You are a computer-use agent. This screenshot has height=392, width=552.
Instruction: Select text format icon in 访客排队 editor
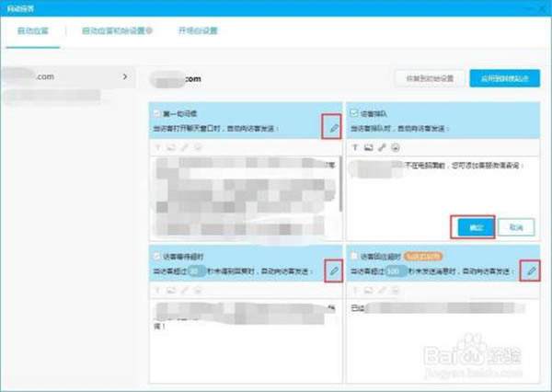tap(356, 147)
